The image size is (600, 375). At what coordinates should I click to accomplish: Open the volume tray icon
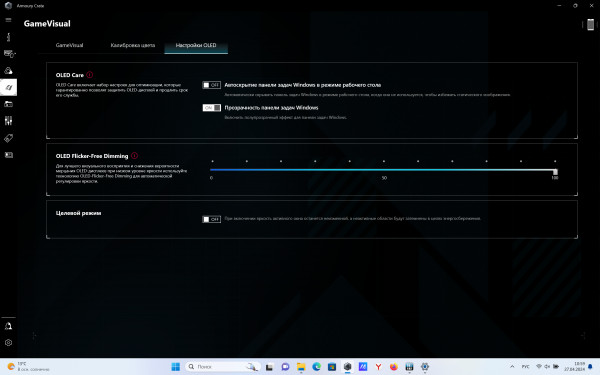point(548,367)
